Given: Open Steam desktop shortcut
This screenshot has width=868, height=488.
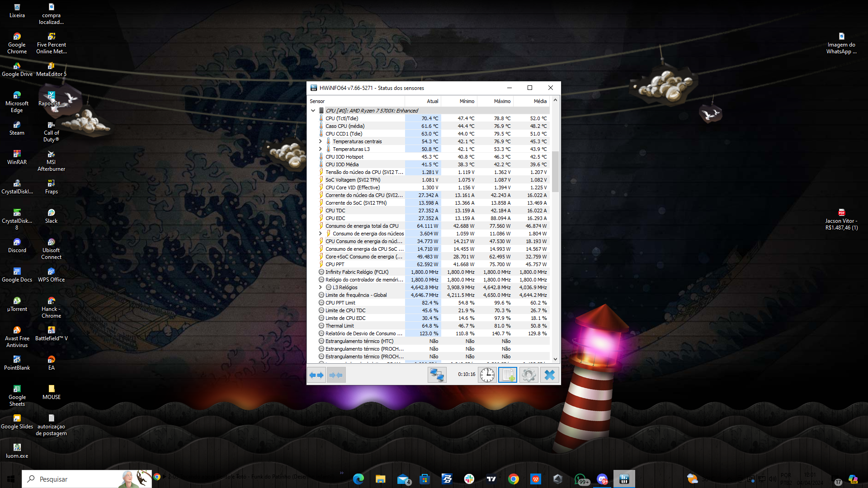Looking at the screenshot, I should point(17,128).
